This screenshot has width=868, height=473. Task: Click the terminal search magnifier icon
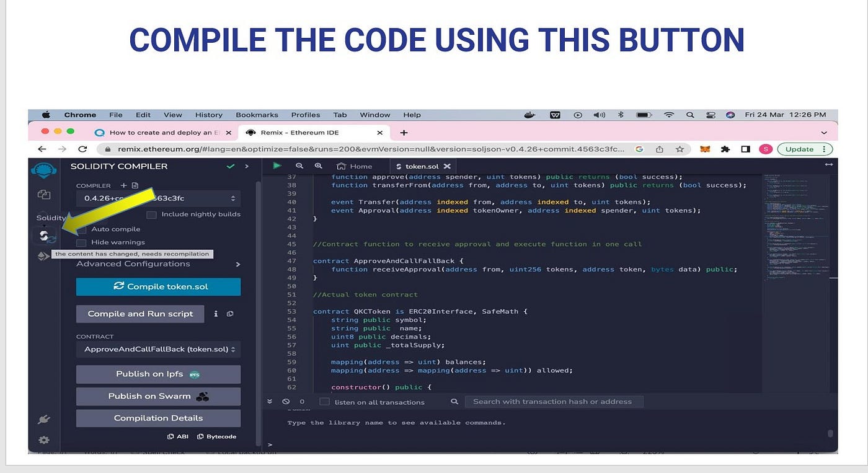pyautogui.click(x=454, y=402)
